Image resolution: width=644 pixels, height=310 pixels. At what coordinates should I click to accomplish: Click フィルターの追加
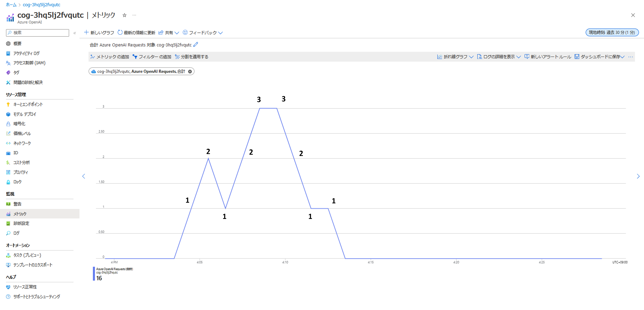[x=152, y=57]
